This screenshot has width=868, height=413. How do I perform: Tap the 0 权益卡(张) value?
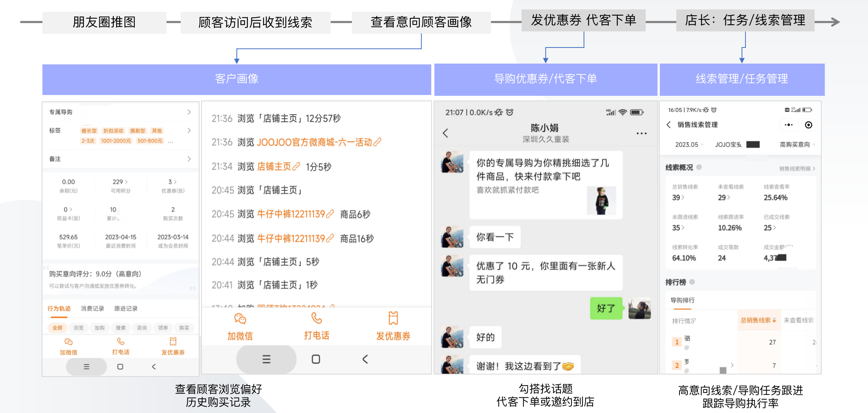[x=68, y=210]
